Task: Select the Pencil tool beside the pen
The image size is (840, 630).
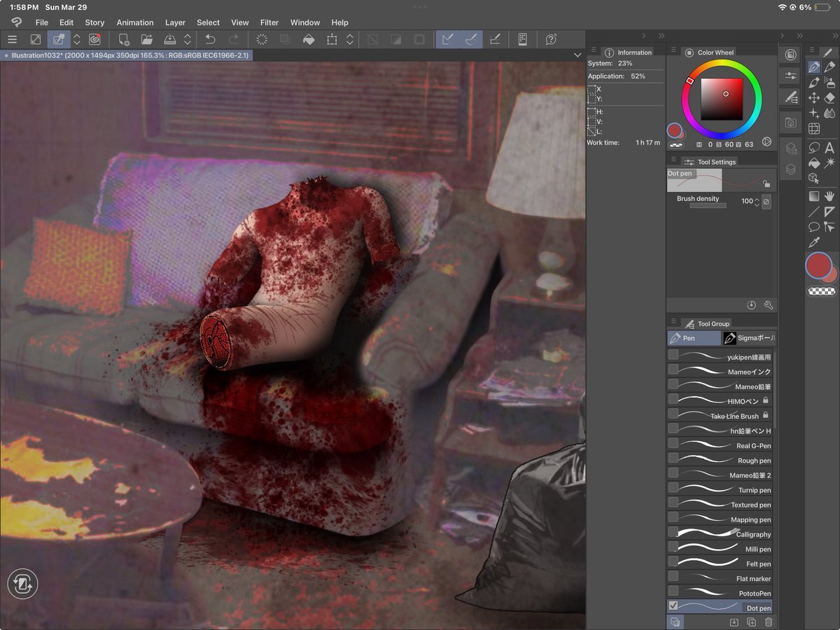Action: pos(829,67)
